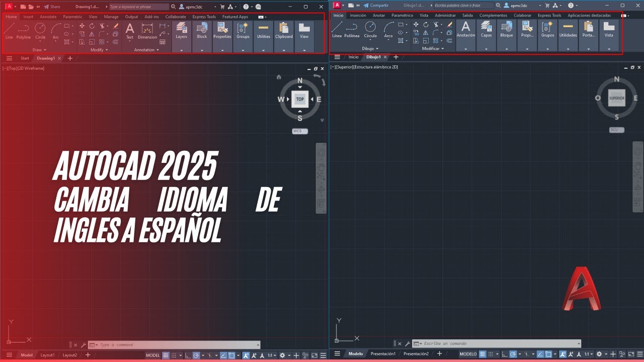Click the Share button
The width and height of the screenshot is (644, 362).
click(52, 7)
